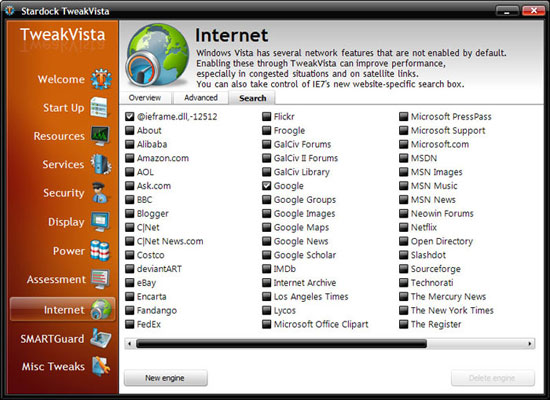Open the Display monitor icon

100,221
